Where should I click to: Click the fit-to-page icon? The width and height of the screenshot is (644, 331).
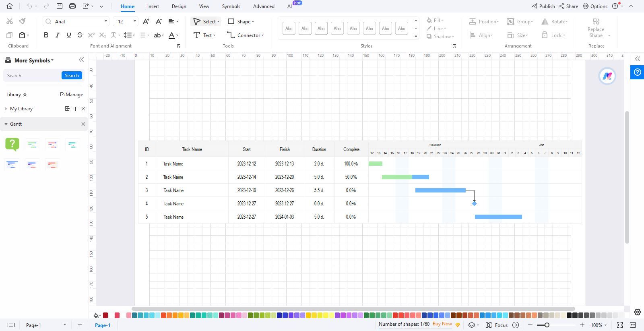pyautogui.click(x=620, y=325)
